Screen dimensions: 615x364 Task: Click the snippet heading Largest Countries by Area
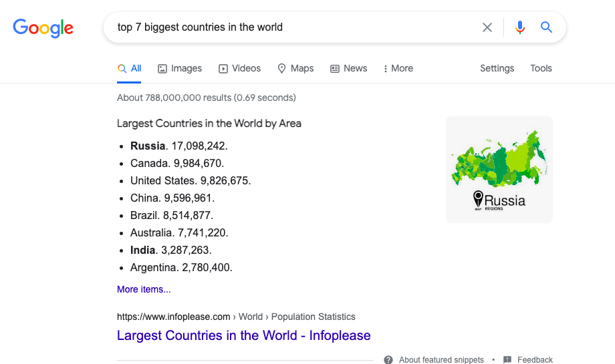click(209, 124)
